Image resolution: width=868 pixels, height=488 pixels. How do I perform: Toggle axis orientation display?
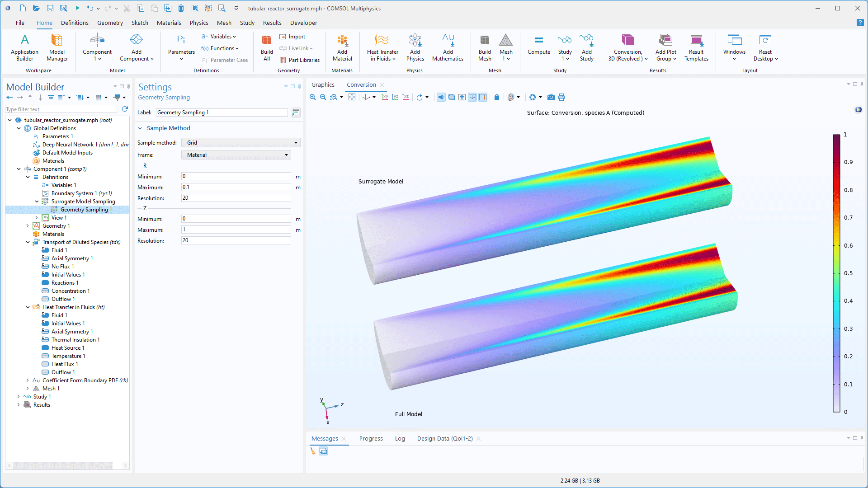472,97
